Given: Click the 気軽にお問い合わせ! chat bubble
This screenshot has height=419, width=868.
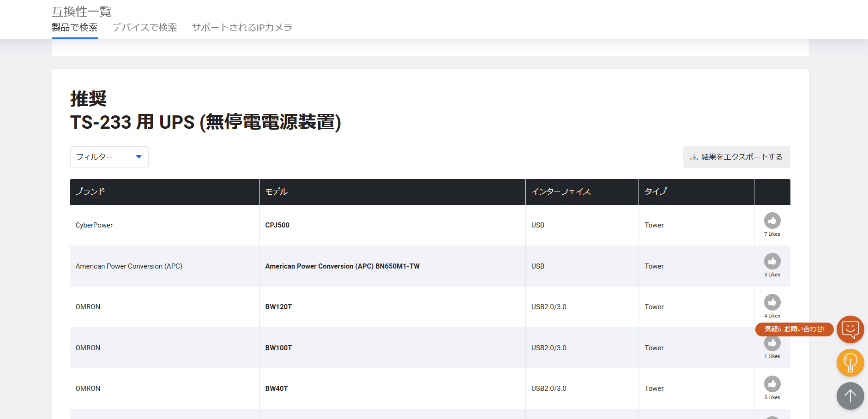Looking at the screenshot, I should (x=794, y=329).
